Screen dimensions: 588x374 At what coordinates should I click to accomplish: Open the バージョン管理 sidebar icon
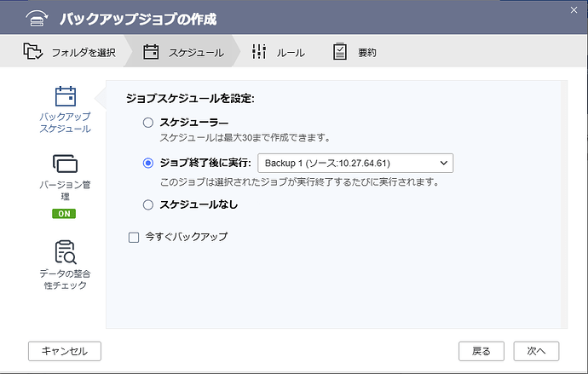(x=66, y=164)
